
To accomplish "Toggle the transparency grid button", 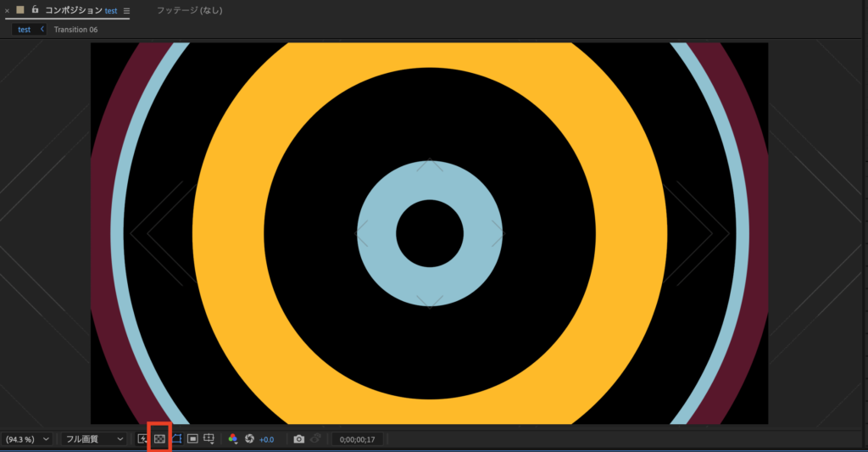I will 159,438.
